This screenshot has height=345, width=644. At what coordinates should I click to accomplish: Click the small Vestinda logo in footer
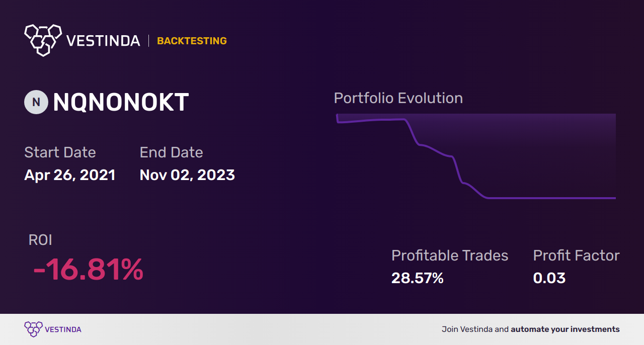click(33, 329)
